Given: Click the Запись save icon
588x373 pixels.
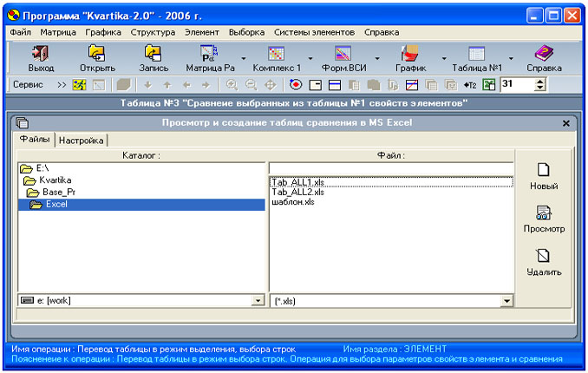Looking at the screenshot, I should pyautogui.click(x=154, y=53).
